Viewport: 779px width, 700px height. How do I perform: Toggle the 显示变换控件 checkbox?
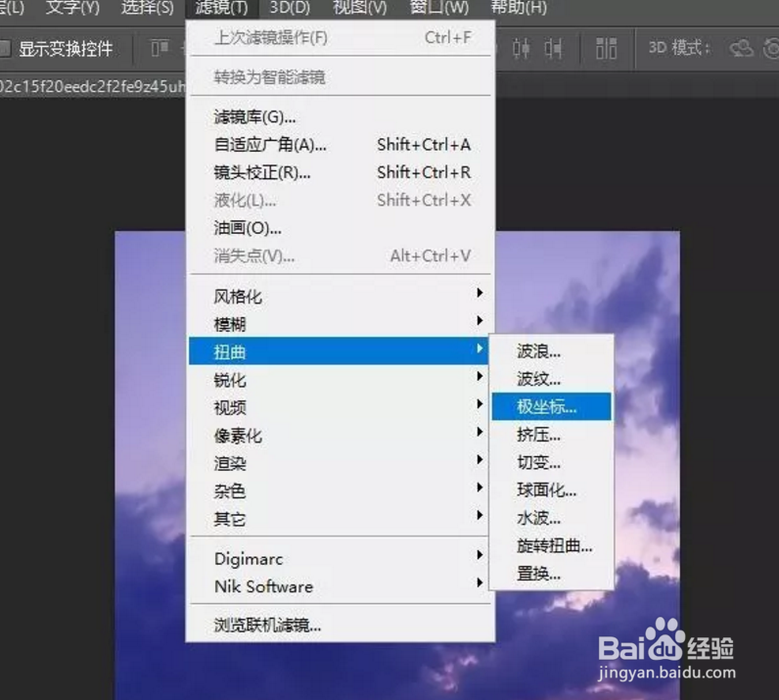tap(5, 49)
